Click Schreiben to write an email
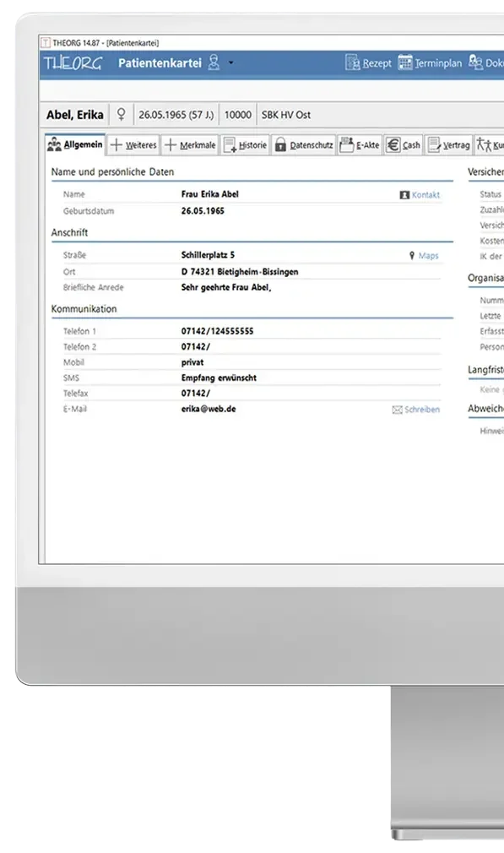The image size is (504, 853). pyautogui.click(x=416, y=410)
